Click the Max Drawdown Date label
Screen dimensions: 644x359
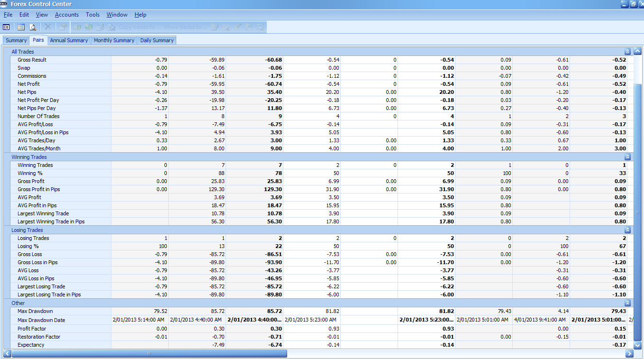pyautogui.click(x=42, y=320)
